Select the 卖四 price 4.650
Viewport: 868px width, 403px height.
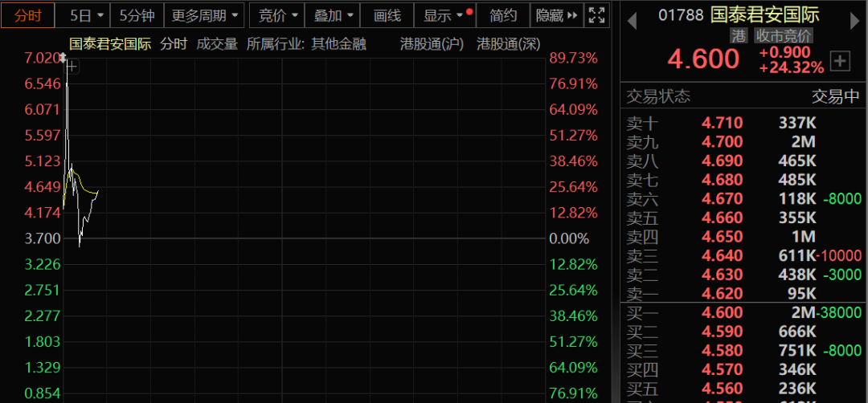pyautogui.click(x=723, y=237)
